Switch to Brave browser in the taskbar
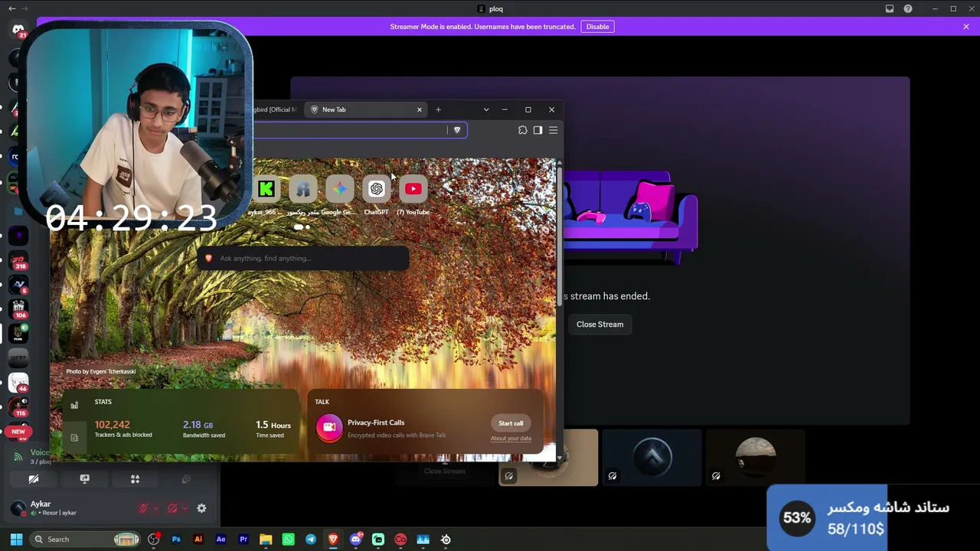This screenshot has width=980, height=551. [x=333, y=540]
